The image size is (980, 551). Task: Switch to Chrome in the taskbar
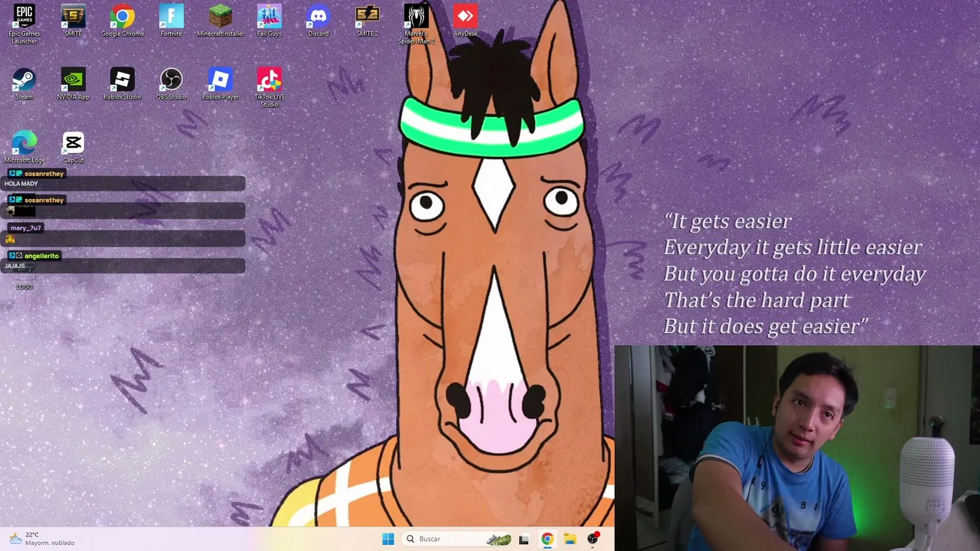(547, 539)
